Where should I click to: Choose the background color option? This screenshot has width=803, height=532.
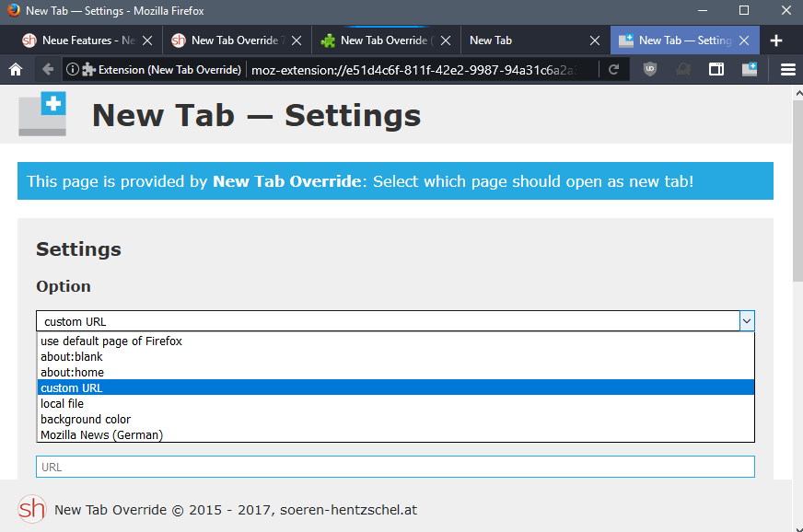(396, 420)
